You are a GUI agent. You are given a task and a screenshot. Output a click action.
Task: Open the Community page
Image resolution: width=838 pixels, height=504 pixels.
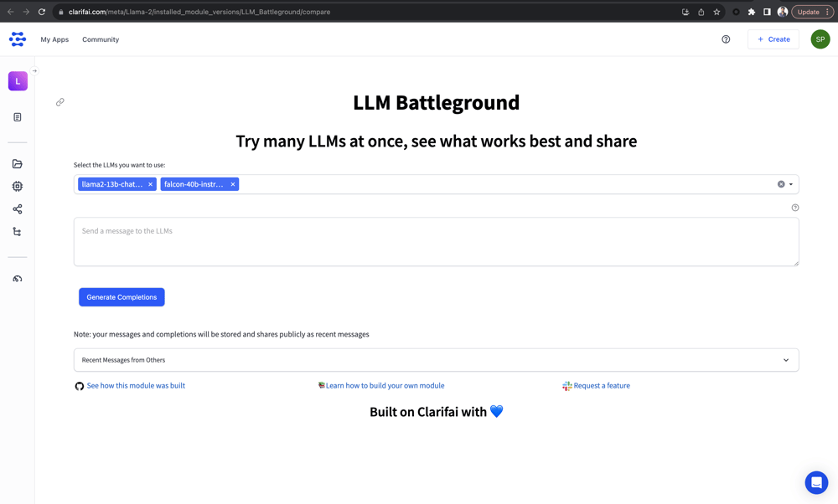click(101, 39)
